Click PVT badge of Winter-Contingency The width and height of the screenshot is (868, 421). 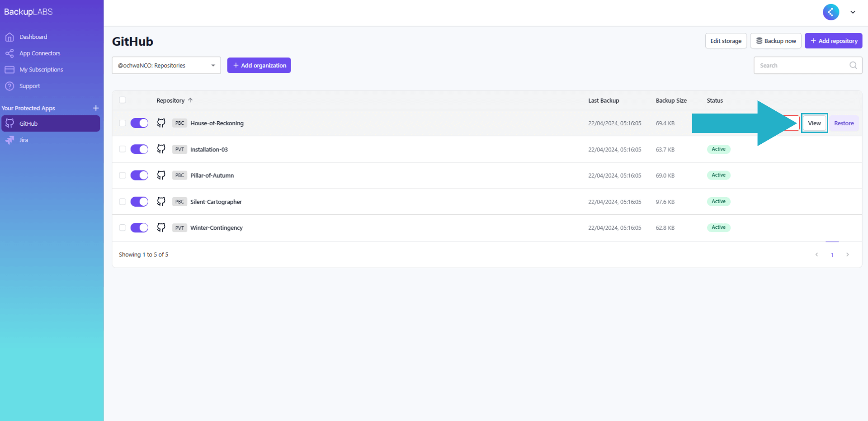tap(179, 227)
